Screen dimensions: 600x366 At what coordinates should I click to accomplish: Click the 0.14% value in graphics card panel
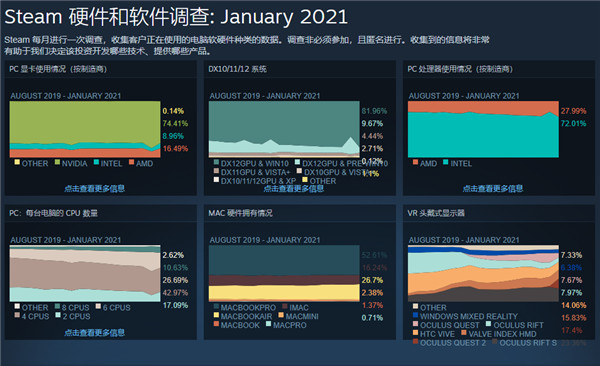point(173,111)
